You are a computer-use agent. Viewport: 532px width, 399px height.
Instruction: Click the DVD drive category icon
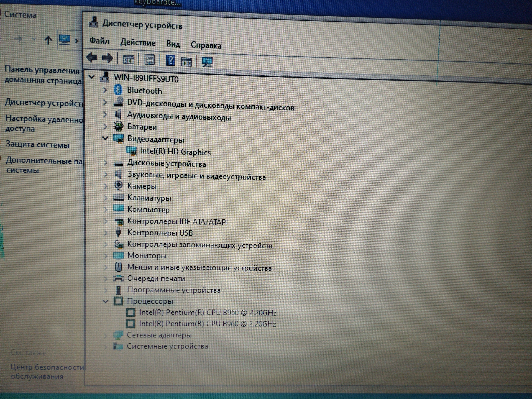tap(119, 102)
